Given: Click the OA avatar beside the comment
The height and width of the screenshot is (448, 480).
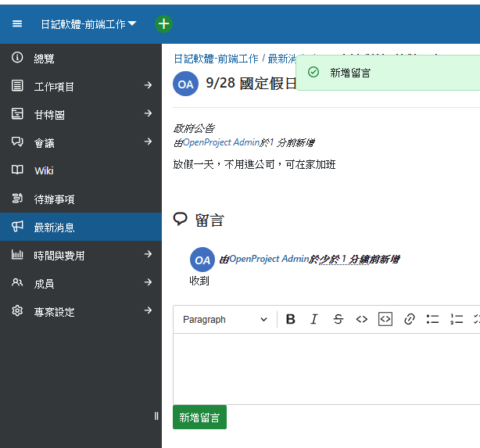Looking at the screenshot, I should tap(202, 260).
